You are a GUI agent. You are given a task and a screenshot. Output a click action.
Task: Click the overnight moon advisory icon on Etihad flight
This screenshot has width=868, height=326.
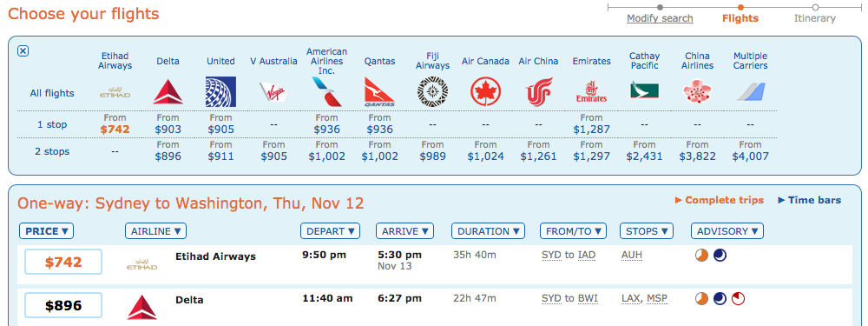[x=720, y=256]
